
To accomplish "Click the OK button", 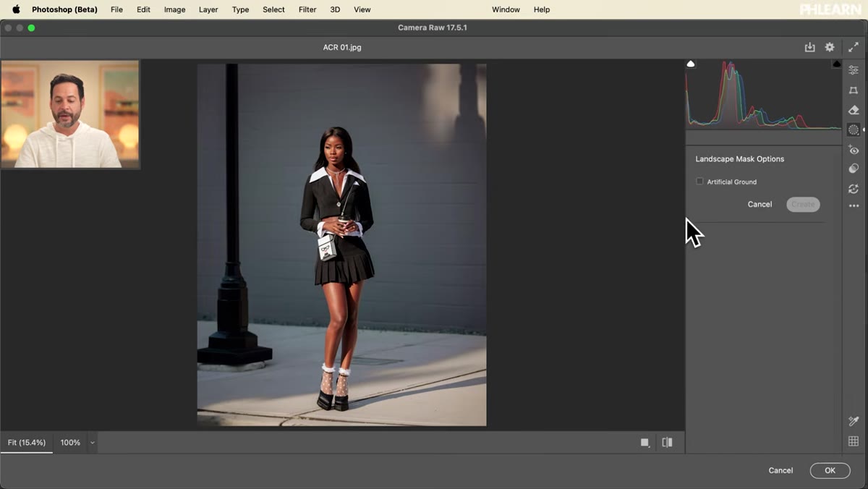I will tap(830, 470).
